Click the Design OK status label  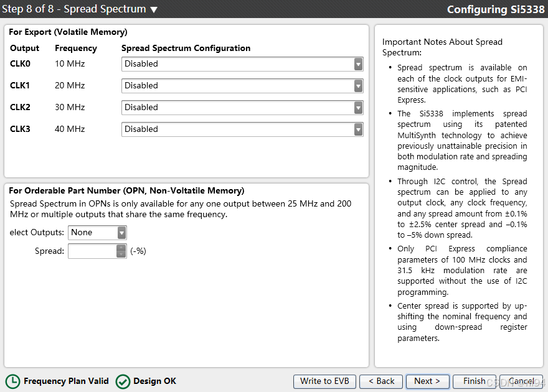(155, 381)
